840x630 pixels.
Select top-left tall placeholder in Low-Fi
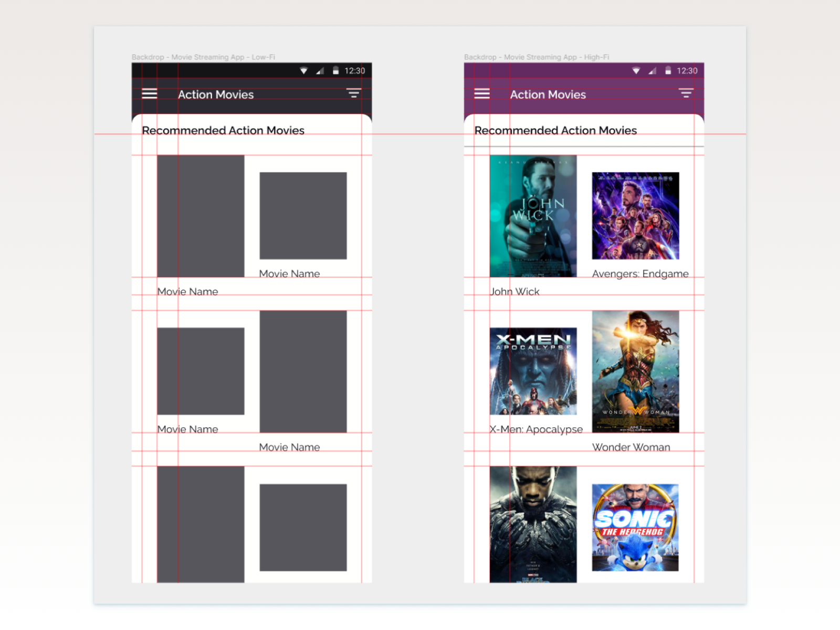pyautogui.click(x=201, y=216)
